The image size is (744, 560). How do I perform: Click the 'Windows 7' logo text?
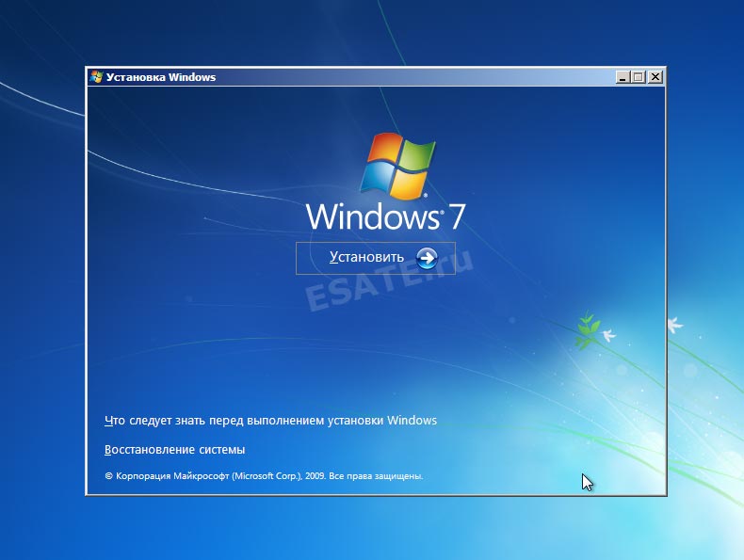pos(386,216)
